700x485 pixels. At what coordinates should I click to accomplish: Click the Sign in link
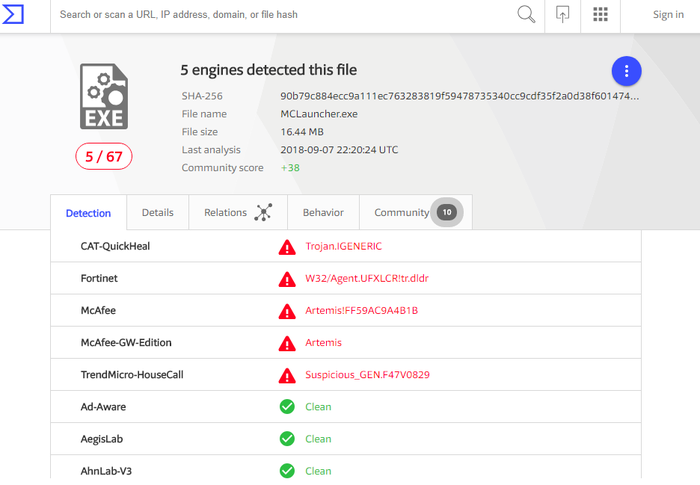click(x=668, y=15)
